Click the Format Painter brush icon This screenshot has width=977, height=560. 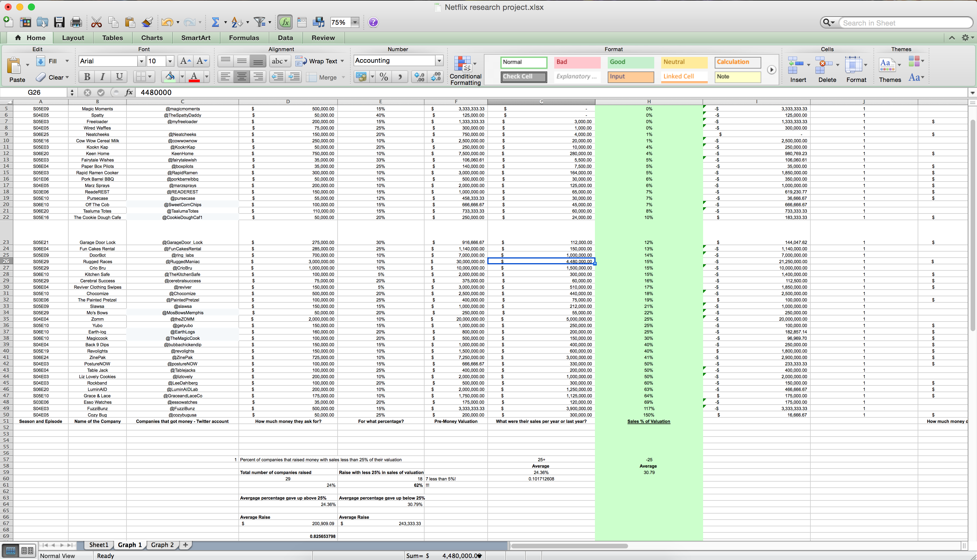click(147, 22)
